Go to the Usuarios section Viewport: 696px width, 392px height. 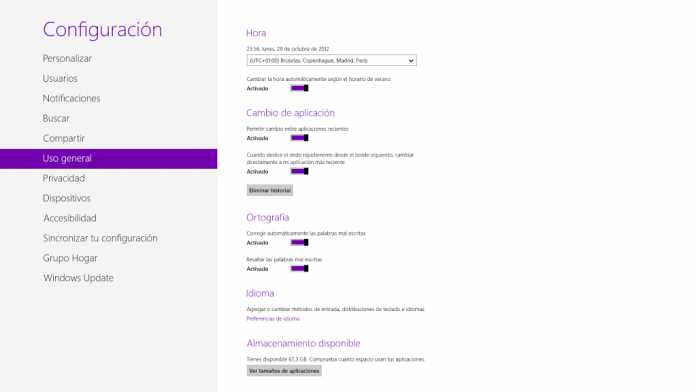pos(60,79)
